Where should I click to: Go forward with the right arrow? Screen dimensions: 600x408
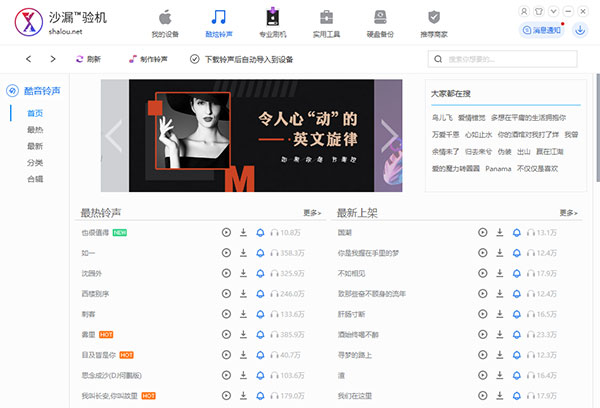pos(53,59)
